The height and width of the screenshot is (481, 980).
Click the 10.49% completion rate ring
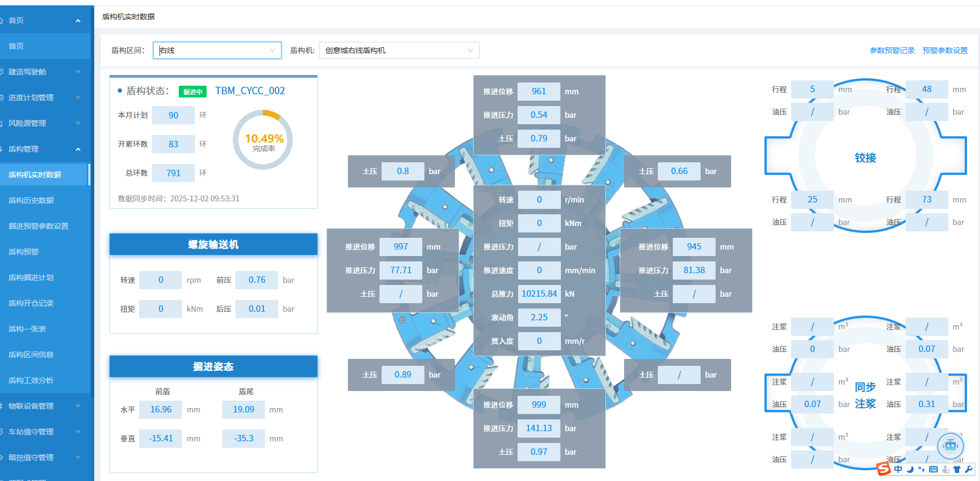263,140
